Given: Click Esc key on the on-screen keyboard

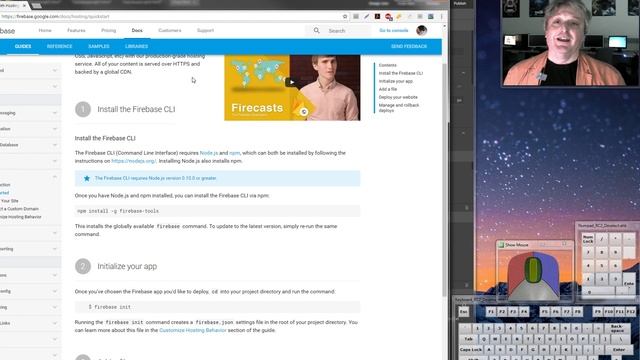Looking at the screenshot, I should coord(464,312).
